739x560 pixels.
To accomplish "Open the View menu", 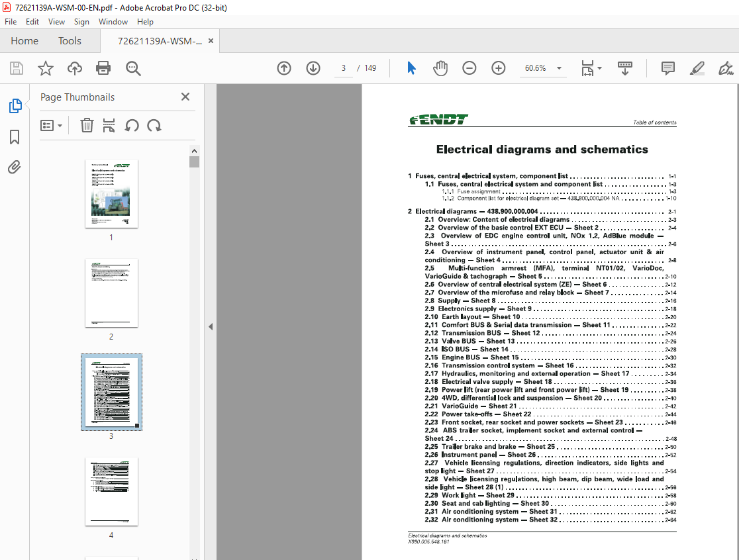I will 56,22.
